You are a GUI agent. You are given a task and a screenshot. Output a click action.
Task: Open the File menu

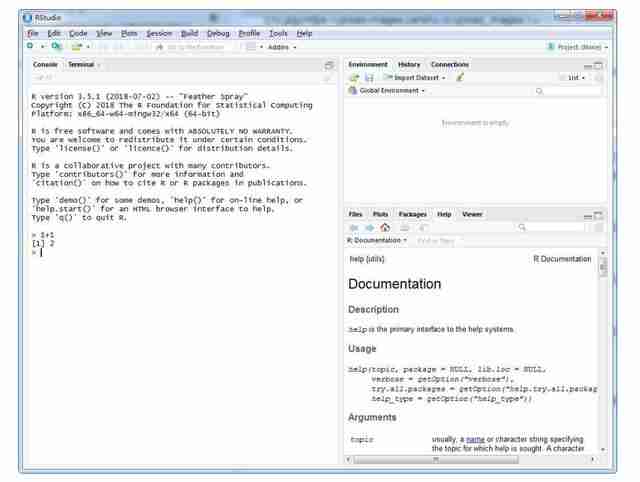tap(33, 33)
